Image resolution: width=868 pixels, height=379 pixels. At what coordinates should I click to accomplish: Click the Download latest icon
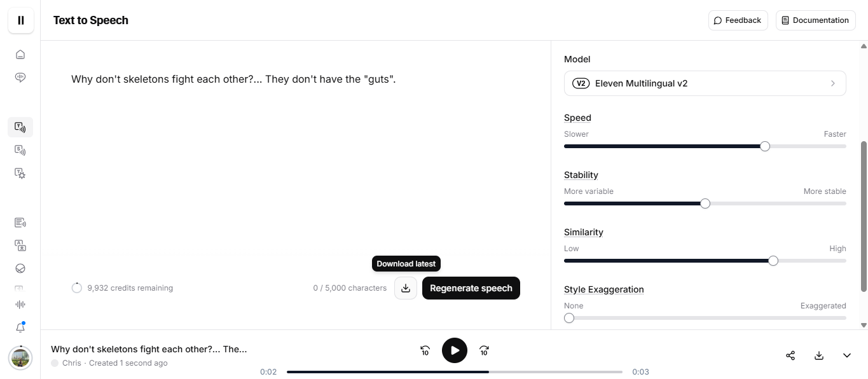coord(405,288)
